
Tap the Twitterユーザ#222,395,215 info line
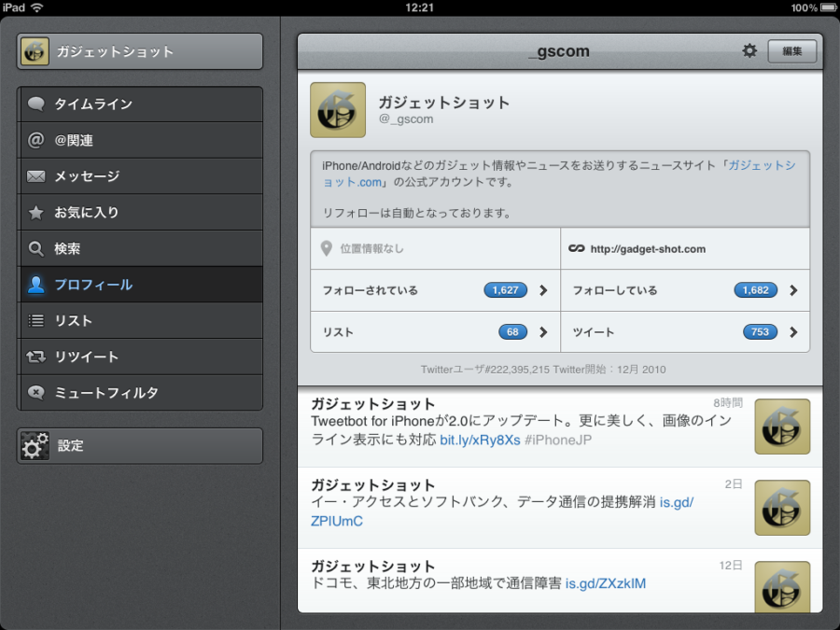click(543, 370)
